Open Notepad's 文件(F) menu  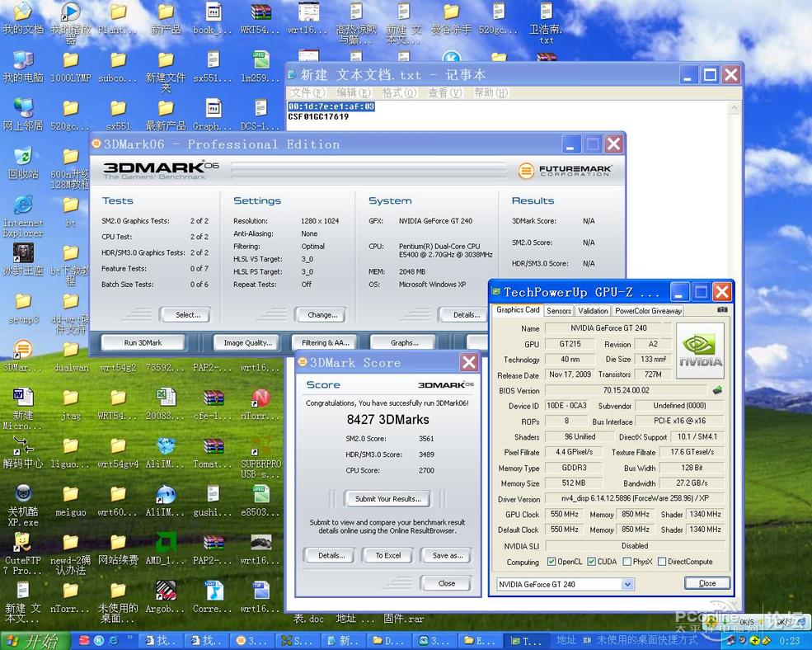(307, 92)
